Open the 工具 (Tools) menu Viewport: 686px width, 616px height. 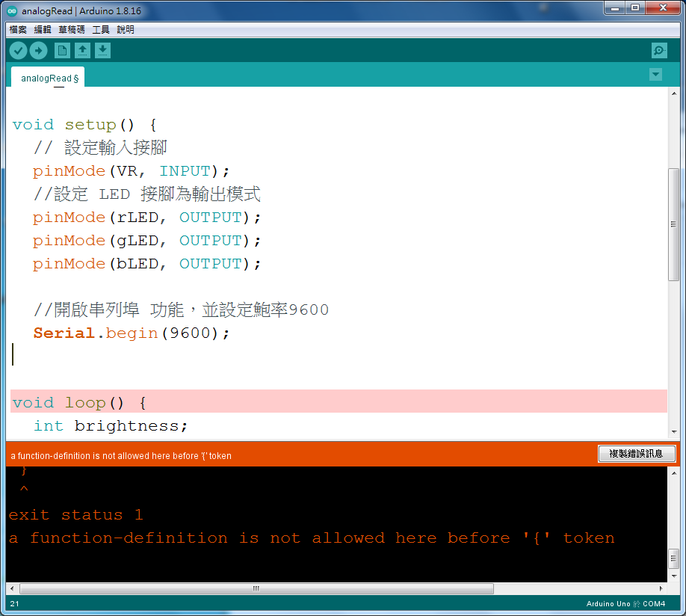click(x=101, y=30)
